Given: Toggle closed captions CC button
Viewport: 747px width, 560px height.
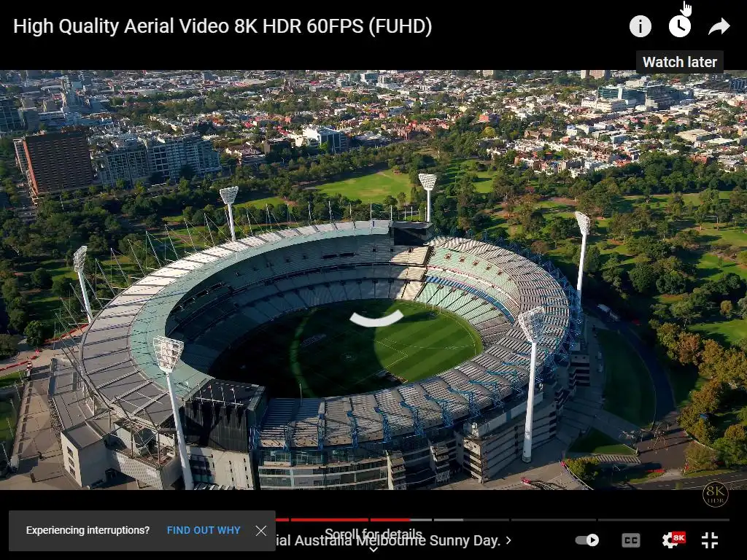Looking at the screenshot, I should (631, 540).
